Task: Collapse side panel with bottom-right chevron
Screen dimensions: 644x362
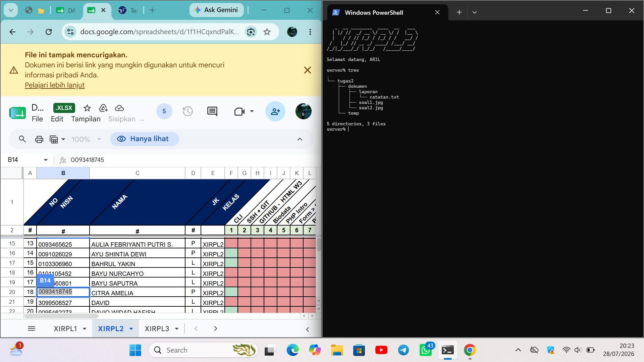Action: [x=308, y=329]
